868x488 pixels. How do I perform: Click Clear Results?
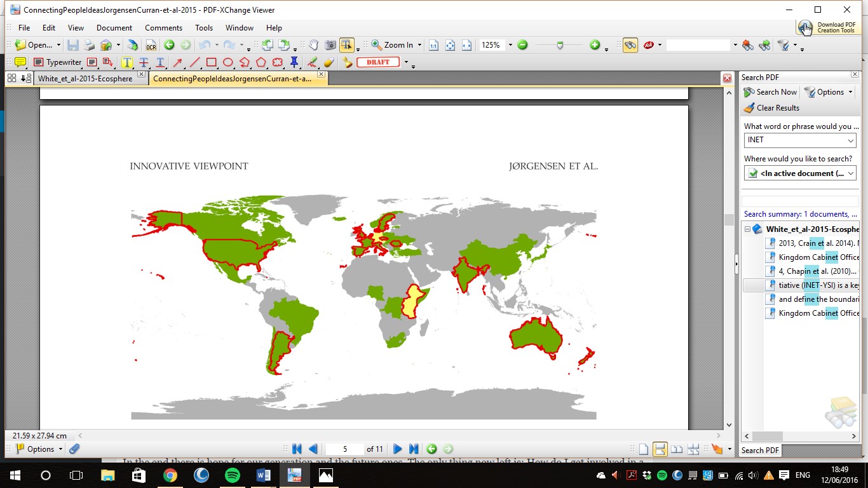pos(771,108)
